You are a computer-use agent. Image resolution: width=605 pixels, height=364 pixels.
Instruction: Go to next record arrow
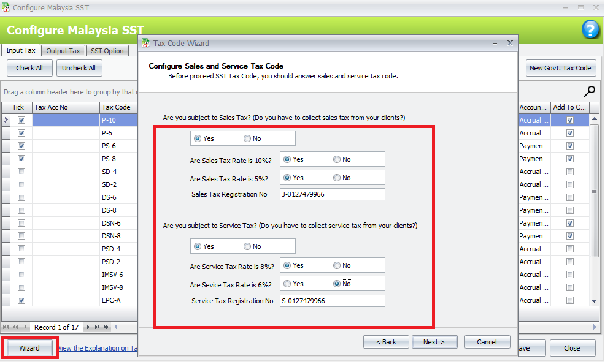click(x=88, y=327)
